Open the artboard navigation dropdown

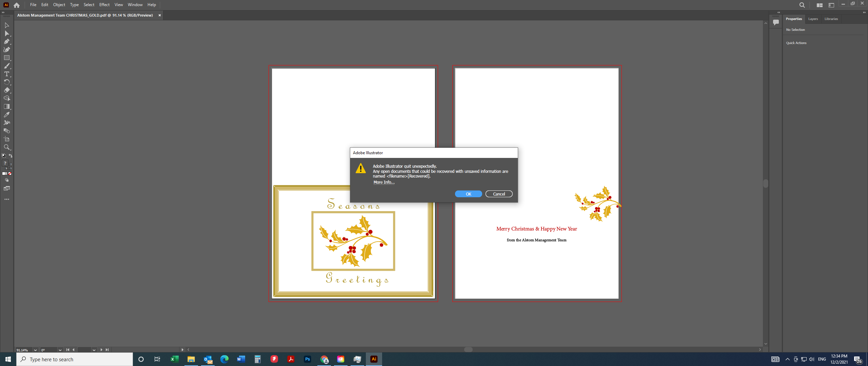coord(94,350)
